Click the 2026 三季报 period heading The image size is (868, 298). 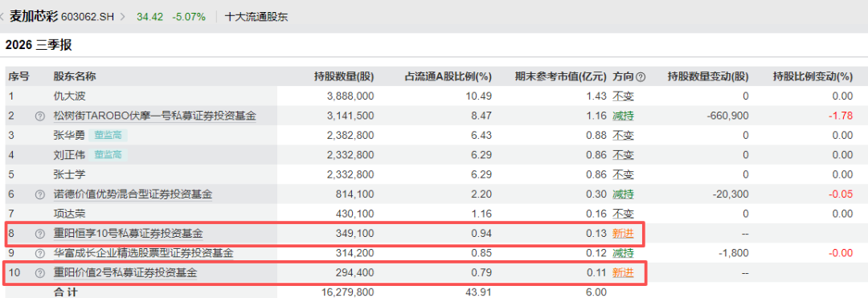[39, 45]
